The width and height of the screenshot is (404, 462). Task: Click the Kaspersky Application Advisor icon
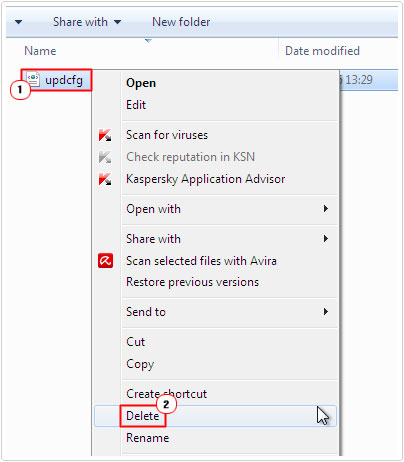point(105,179)
